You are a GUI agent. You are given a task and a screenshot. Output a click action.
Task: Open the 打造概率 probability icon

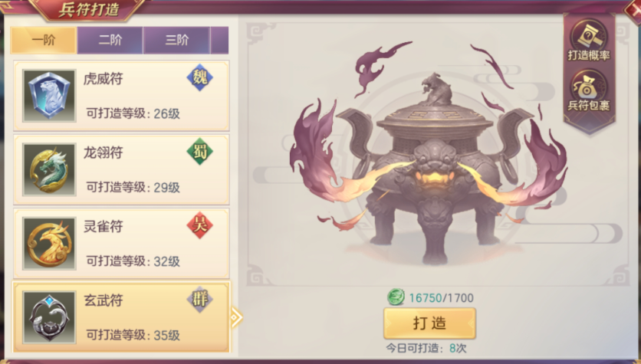click(589, 41)
